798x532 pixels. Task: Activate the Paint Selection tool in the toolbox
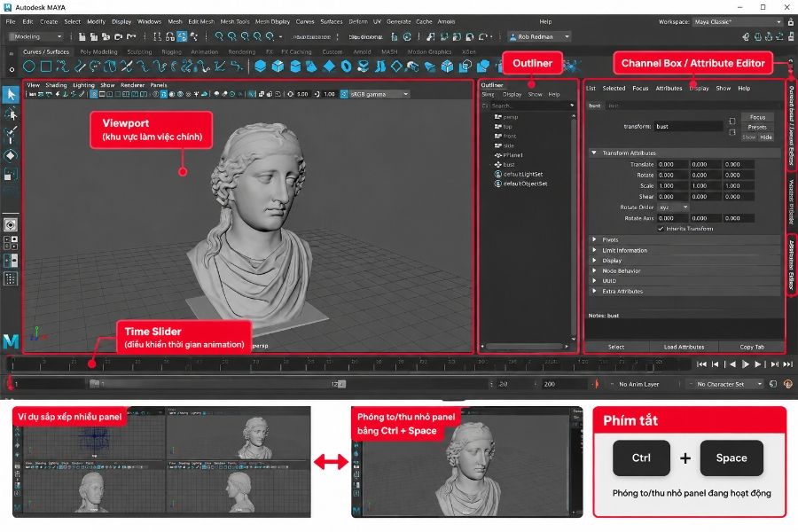pos(11,134)
